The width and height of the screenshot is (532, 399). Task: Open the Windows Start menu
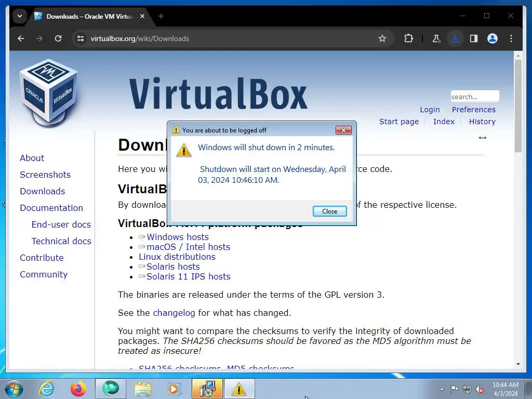tap(14, 389)
